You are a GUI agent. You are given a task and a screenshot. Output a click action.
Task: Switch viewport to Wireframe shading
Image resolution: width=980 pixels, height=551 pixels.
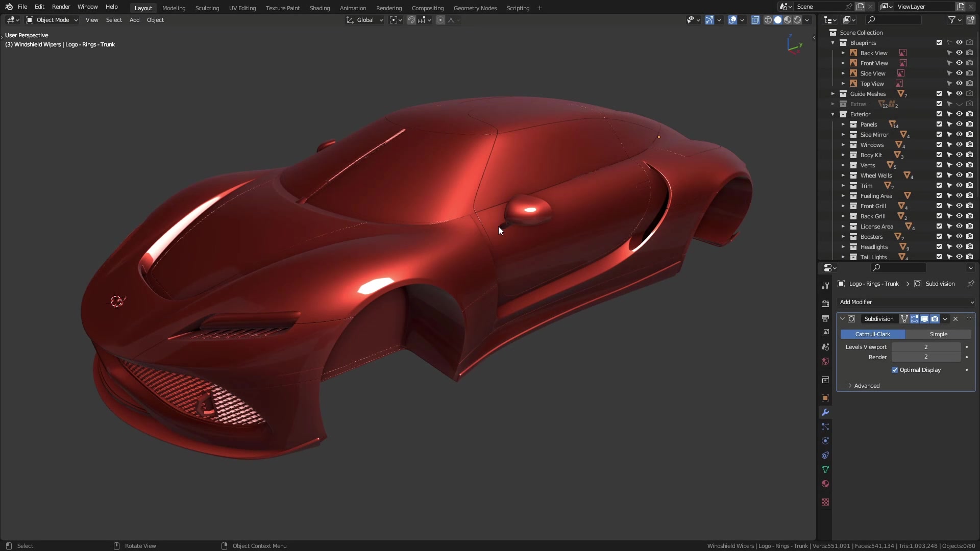pyautogui.click(x=768, y=20)
